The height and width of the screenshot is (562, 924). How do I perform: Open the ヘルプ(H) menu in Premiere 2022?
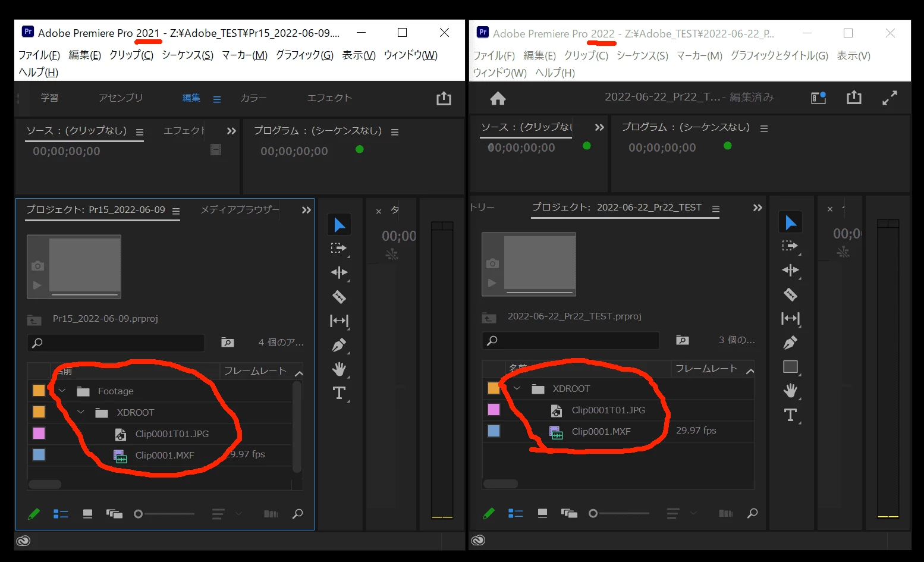(555, 73)
